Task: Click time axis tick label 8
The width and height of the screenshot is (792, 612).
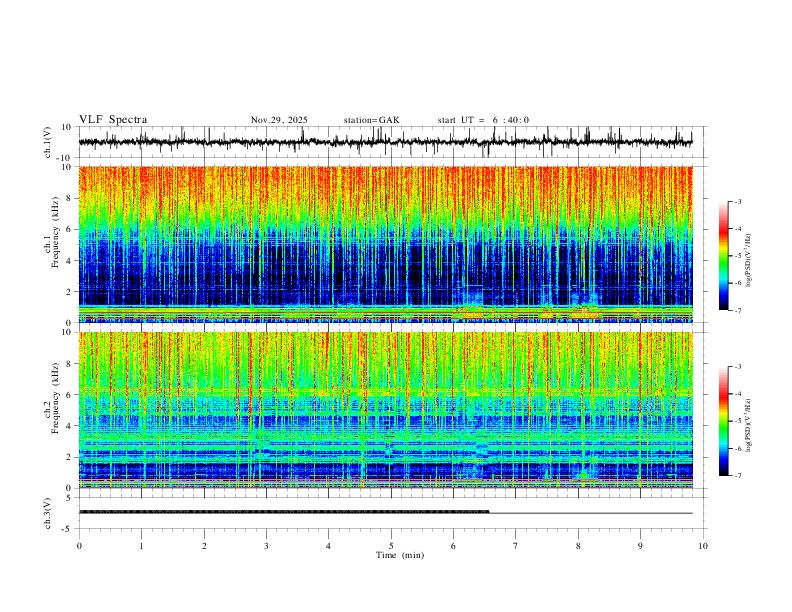Action: pos(578,546)
